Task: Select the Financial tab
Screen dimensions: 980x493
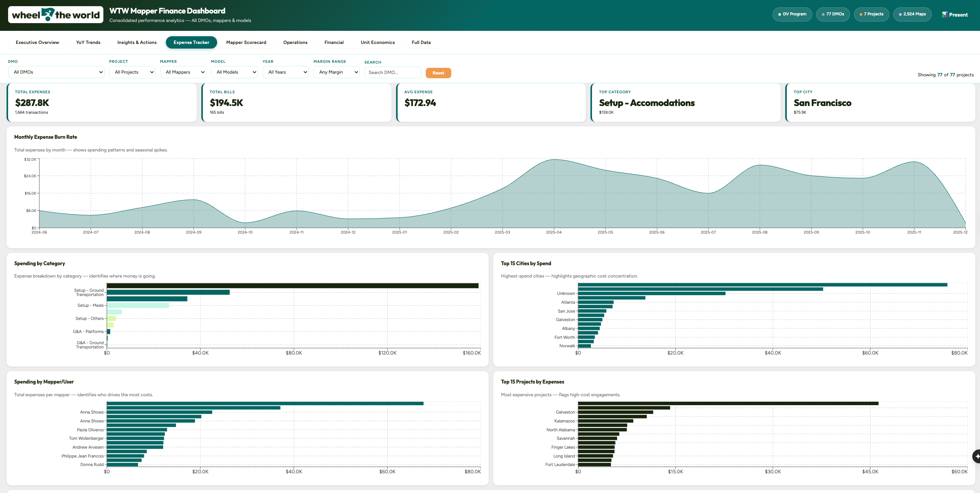Action: [334, 42]
